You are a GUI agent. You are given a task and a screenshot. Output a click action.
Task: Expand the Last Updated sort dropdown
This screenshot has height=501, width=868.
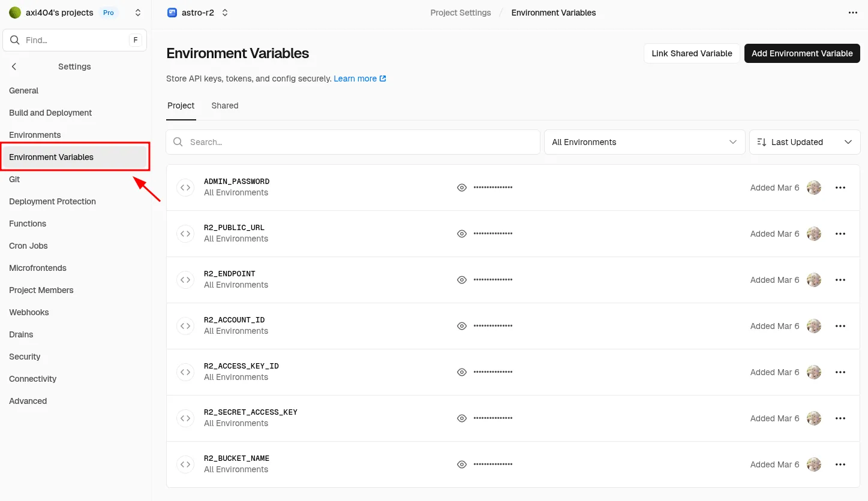(x=804, y=142)
